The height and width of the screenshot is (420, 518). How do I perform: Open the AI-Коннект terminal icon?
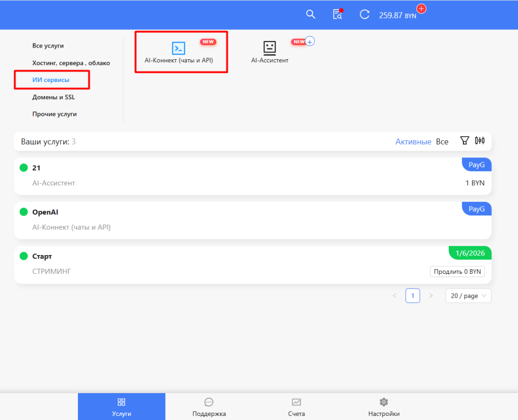178,48
